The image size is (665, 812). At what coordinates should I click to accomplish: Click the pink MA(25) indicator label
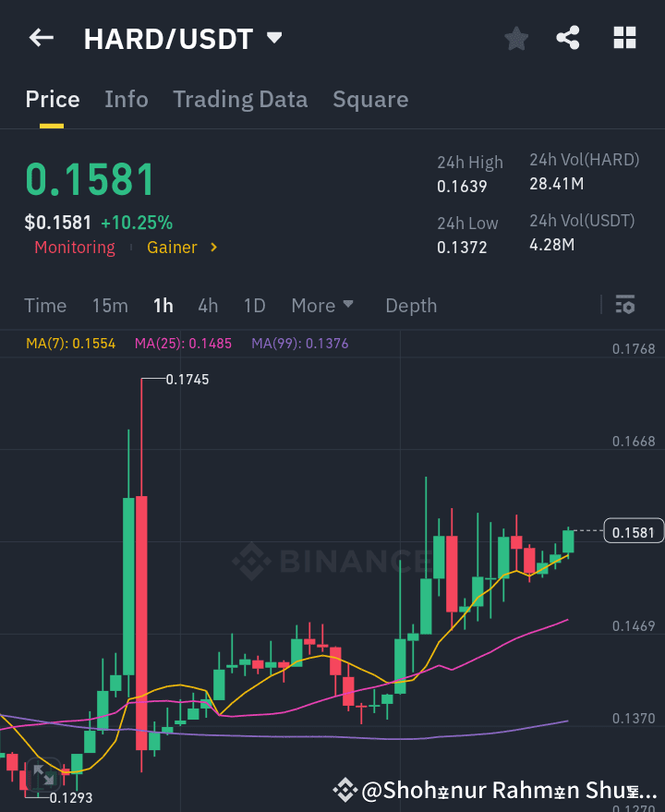click(x=183, y=342)
